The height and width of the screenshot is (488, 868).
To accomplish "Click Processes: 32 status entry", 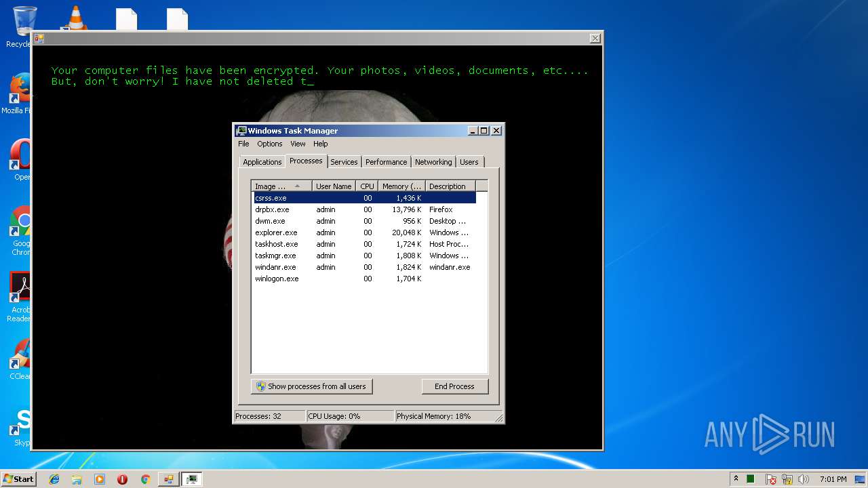I will click(269, 416).
